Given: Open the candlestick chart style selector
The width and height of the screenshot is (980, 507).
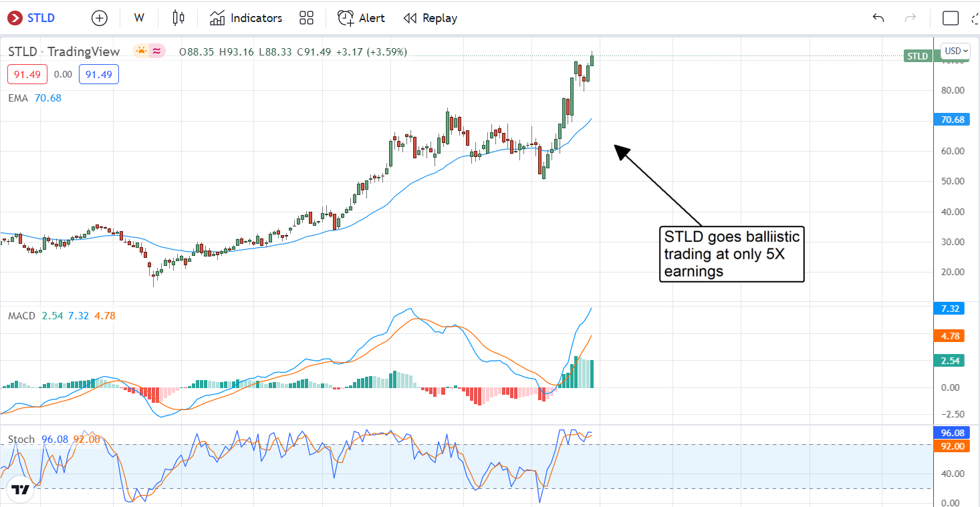Looking at the screenshot, I should click(178, 18).
